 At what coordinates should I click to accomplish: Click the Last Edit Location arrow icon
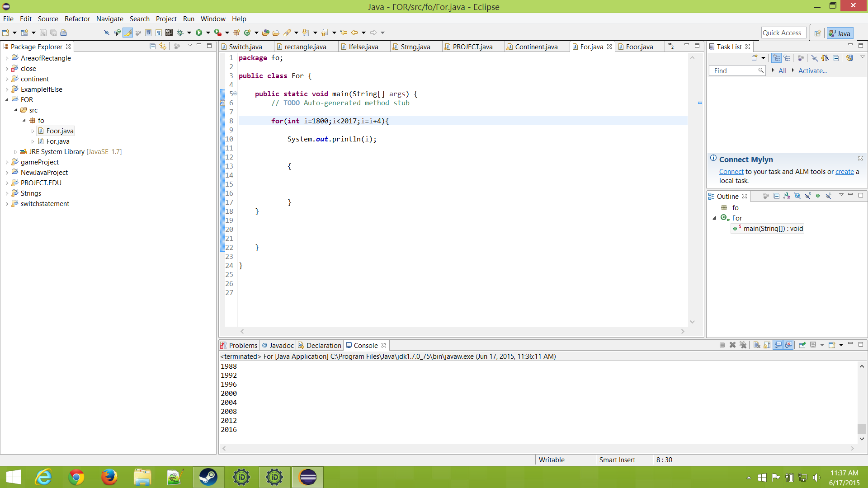(344, 33)
